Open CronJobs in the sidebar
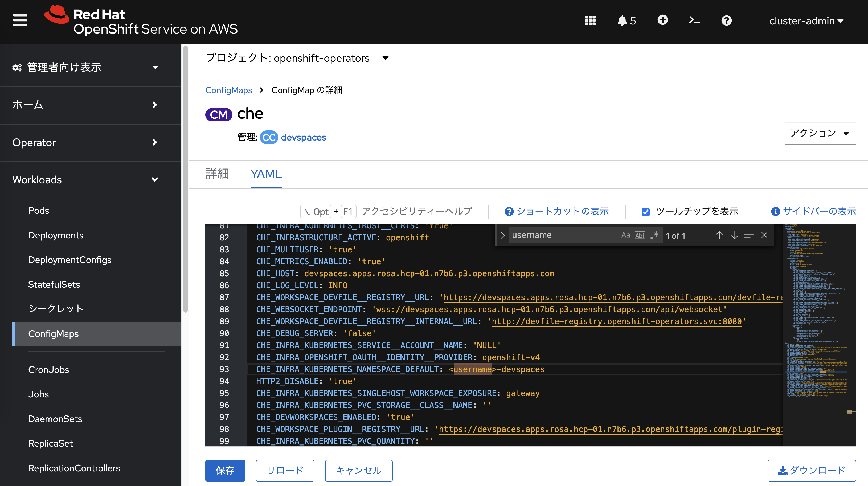Viewport: 868px width, 486px height. 48,369
